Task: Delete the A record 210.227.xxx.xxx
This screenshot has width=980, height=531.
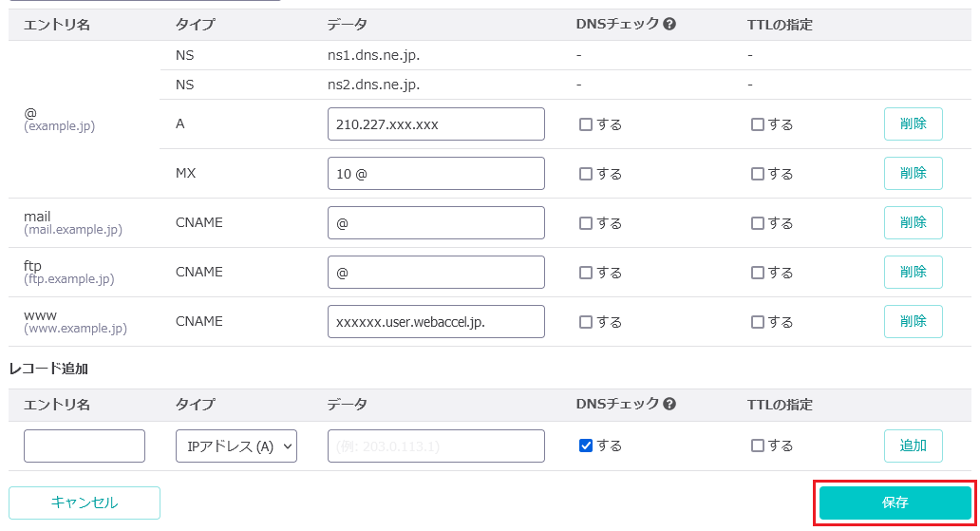Action: click(914, 123)
